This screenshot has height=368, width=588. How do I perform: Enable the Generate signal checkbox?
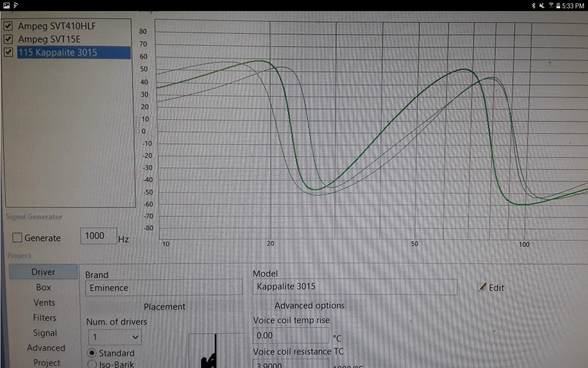[17, 238]
